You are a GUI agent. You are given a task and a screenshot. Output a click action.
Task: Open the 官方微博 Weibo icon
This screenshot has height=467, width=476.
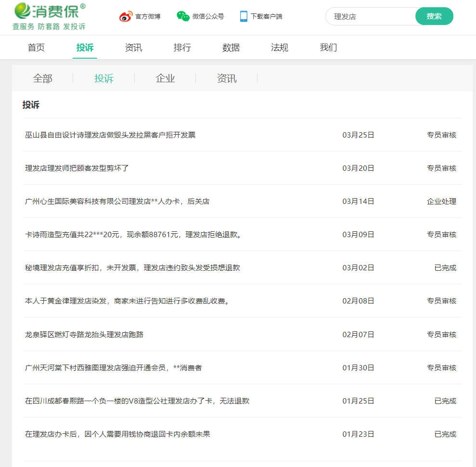coord(126,16)
